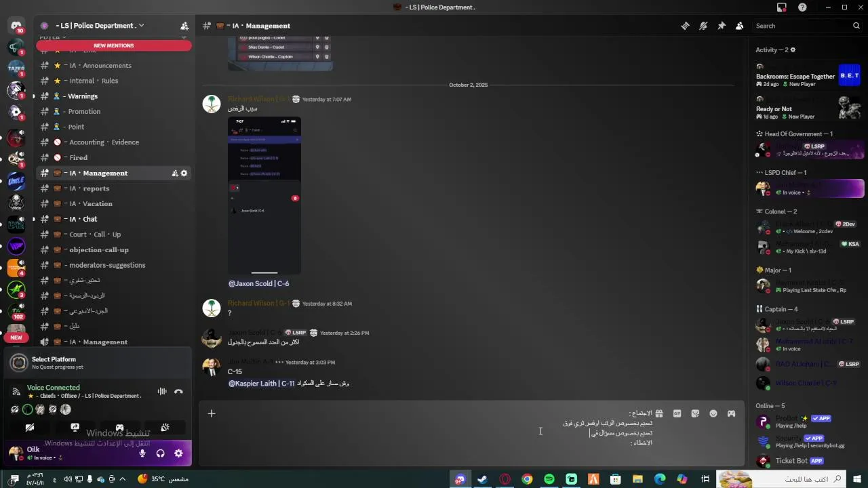Open the emoji picker
The image size is (868, 488).
pos(713,413)
